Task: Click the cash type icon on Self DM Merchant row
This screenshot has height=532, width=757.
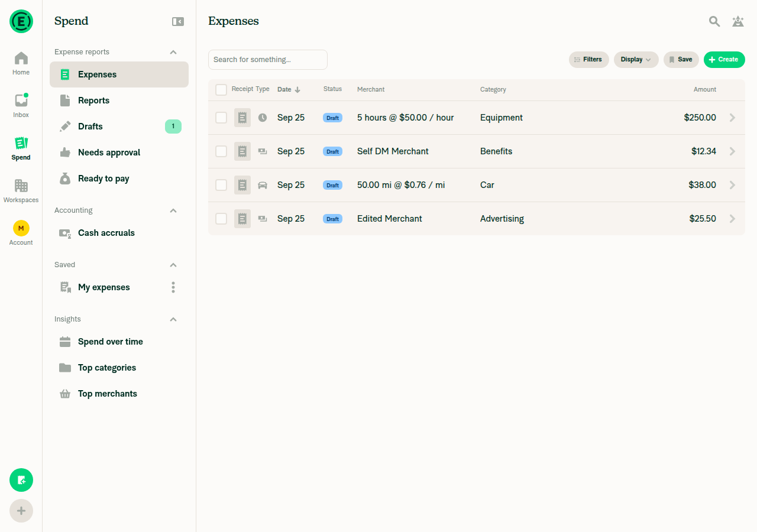Action: pos(263,151)
